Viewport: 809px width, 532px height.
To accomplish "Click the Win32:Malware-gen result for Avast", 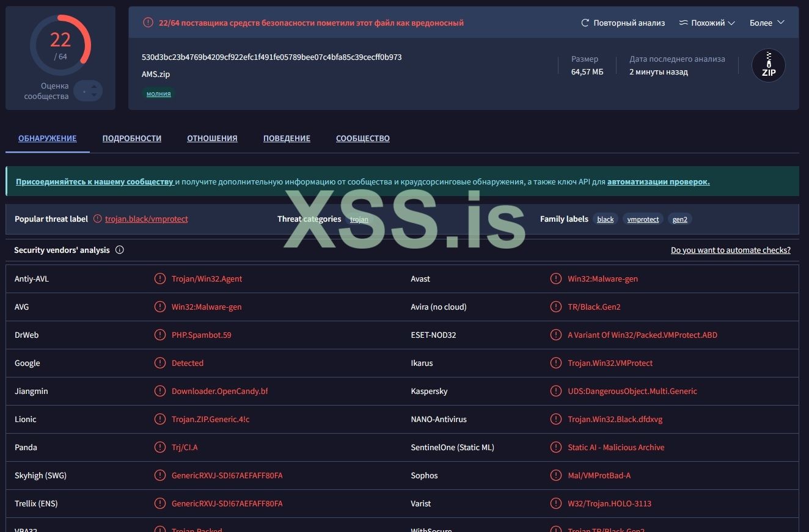I will (x=603, y=279).
